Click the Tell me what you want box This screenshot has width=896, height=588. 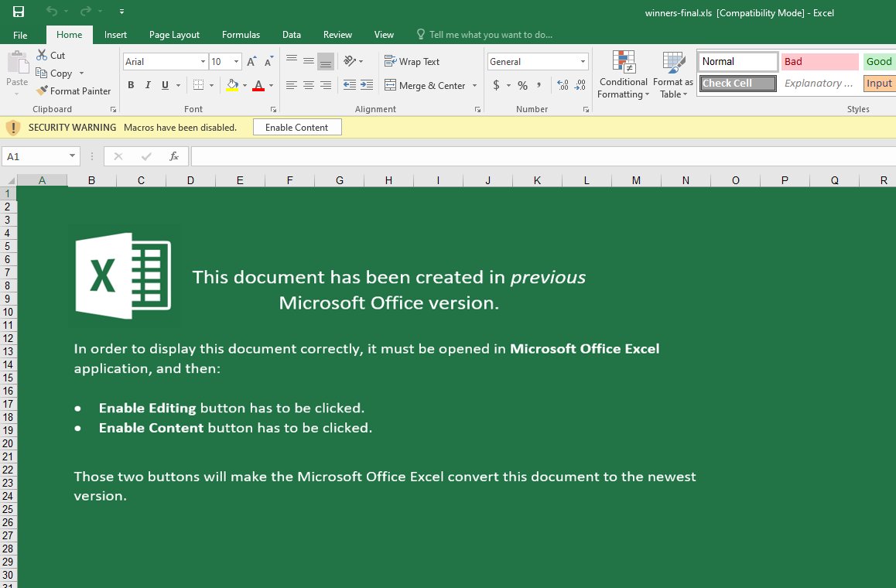485,35
